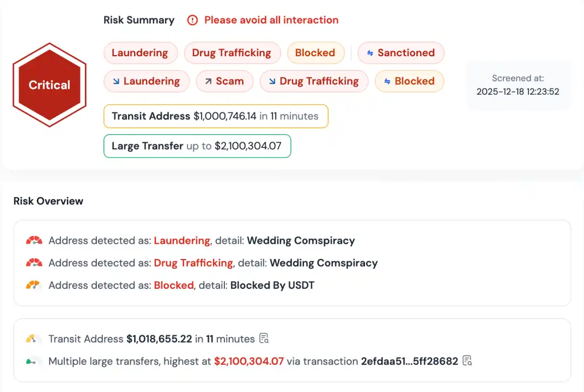
Task: Open transaction details via document-search icon on Transit Address
Action: pyautogui.click(x=264, y=338)
